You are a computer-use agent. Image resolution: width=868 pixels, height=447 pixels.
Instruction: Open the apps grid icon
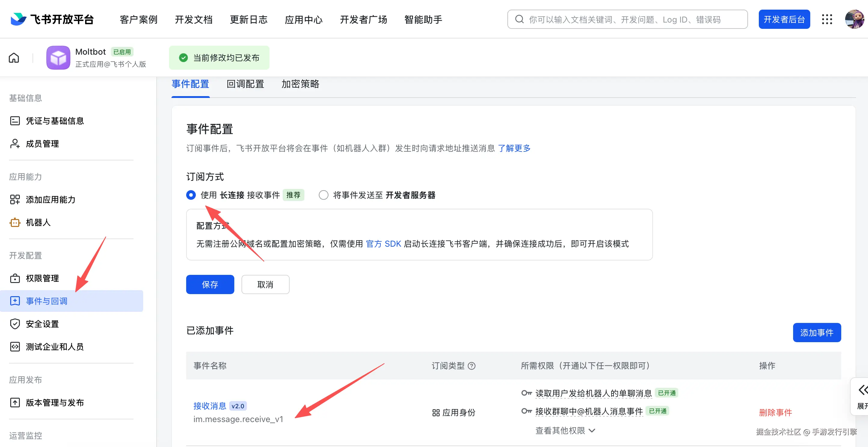pos(827,20)
